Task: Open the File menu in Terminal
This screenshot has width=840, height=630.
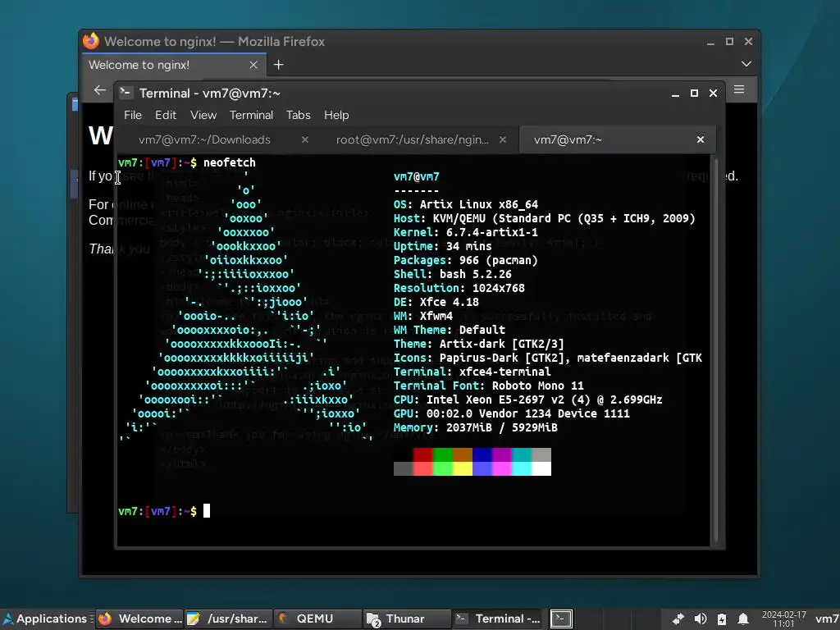Action: [132, 115]
